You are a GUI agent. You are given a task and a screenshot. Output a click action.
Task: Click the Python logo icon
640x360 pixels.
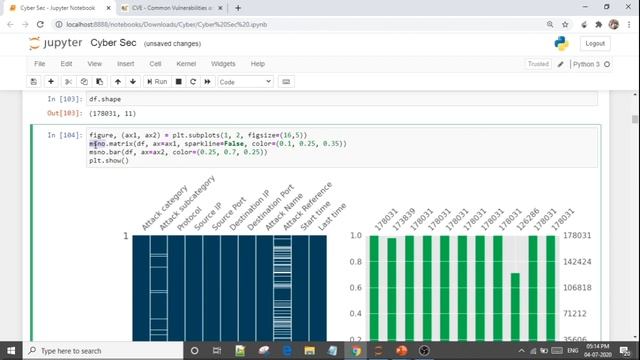pos(561,43)
